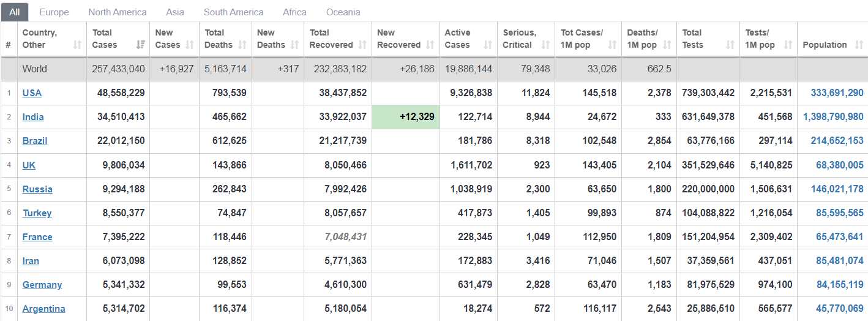This screenshot has height=321, width=868.
Task: Click India's green New Recovered cell
Action: (x=405, y=117)
